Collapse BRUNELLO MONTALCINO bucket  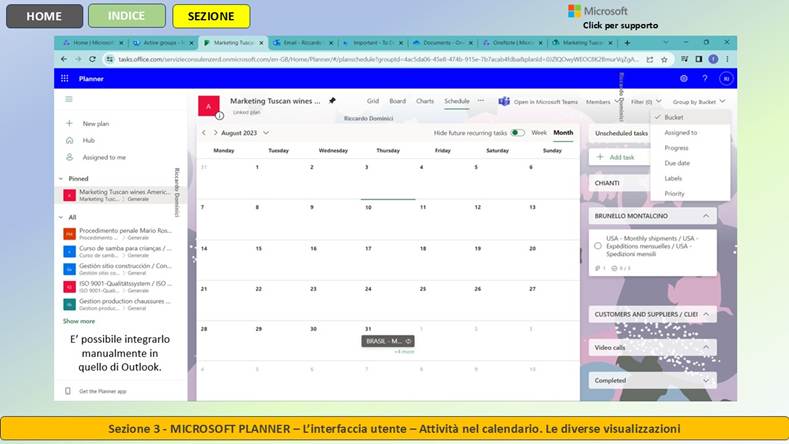coord(706,216)
